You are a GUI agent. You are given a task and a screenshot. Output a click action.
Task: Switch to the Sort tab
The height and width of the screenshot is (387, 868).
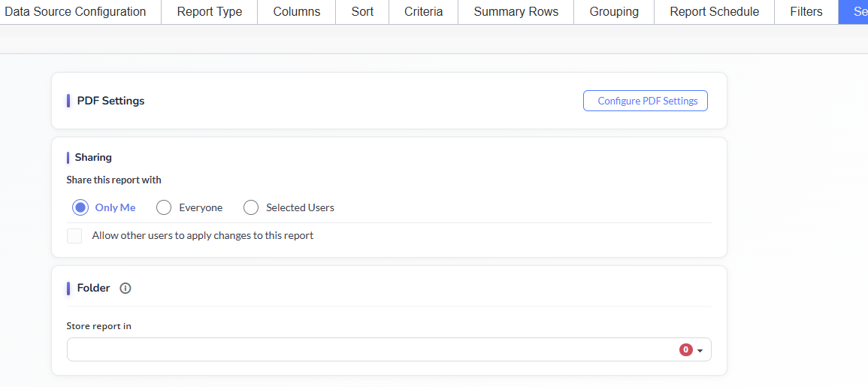(362, 12)
